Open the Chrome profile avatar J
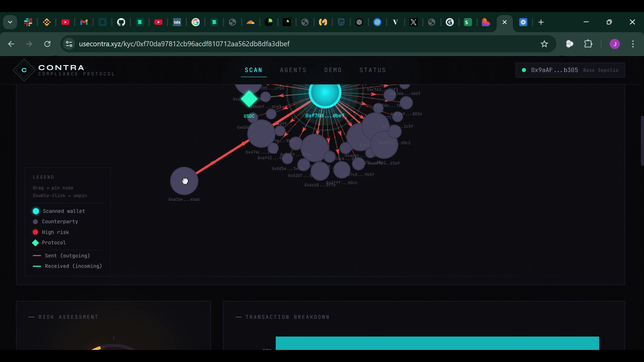The height and width of the screenshot is (362, 644). click(x=615, y=44)
